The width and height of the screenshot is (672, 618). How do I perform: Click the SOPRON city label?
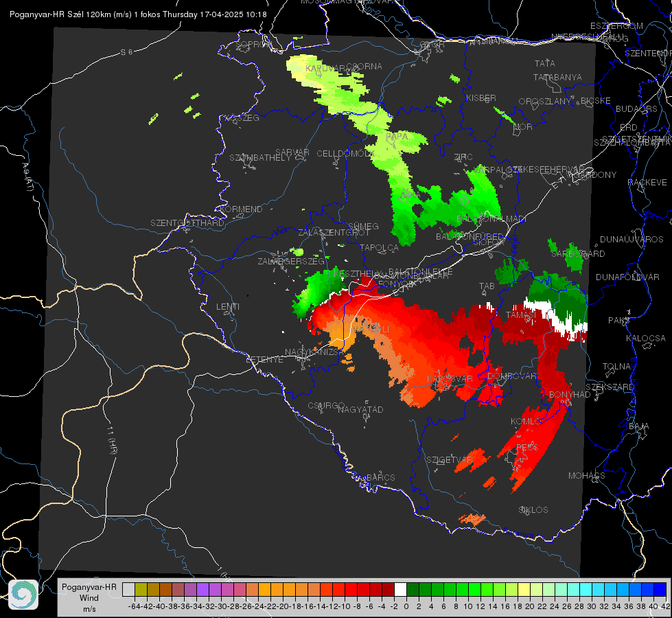coord(254,44)
